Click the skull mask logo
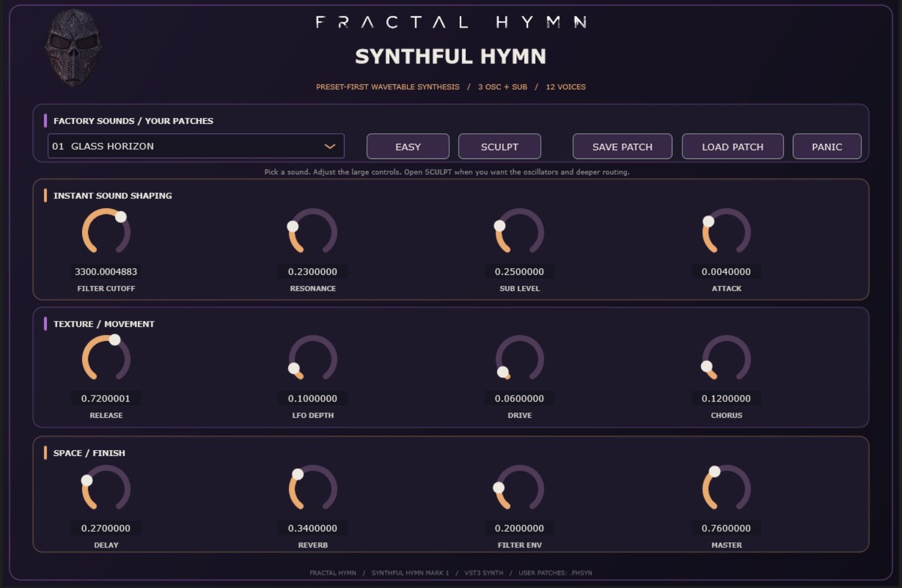This screenshot has height=588, width=902. click(x=73, y=48)
